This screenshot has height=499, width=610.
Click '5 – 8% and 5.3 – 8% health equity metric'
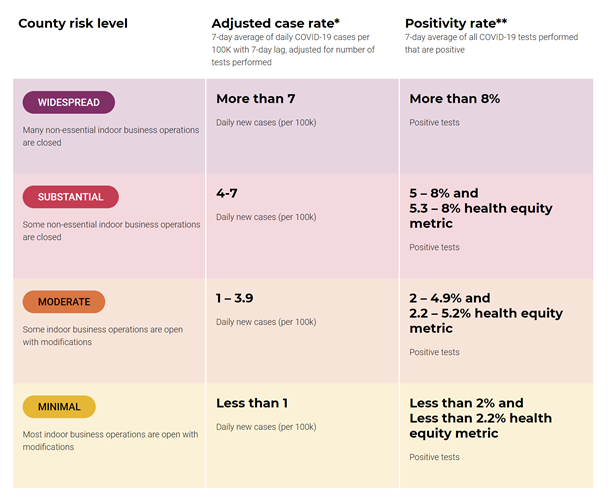[x=481, y=208]
